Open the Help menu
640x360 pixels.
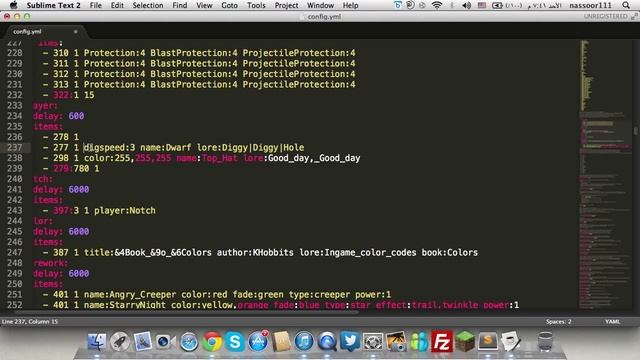(x=350, y=5)
